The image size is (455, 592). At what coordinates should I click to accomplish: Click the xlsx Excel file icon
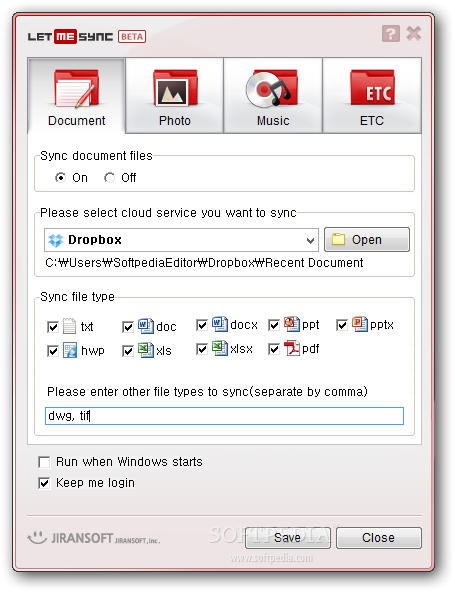(219, 348)
